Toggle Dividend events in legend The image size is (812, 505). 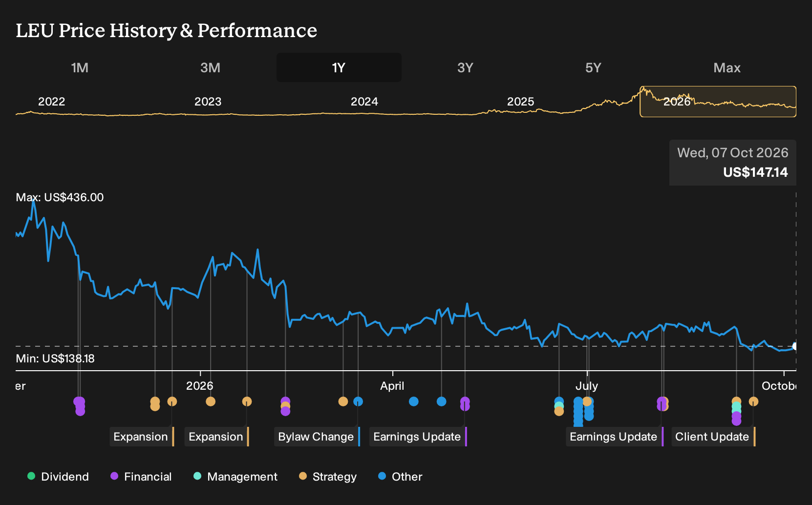(x=58, y=476)
